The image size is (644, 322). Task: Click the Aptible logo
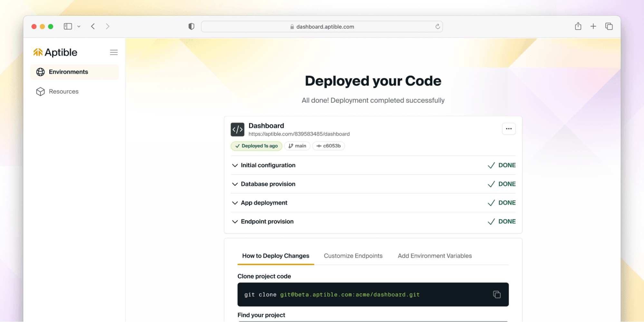coord(55,52)
